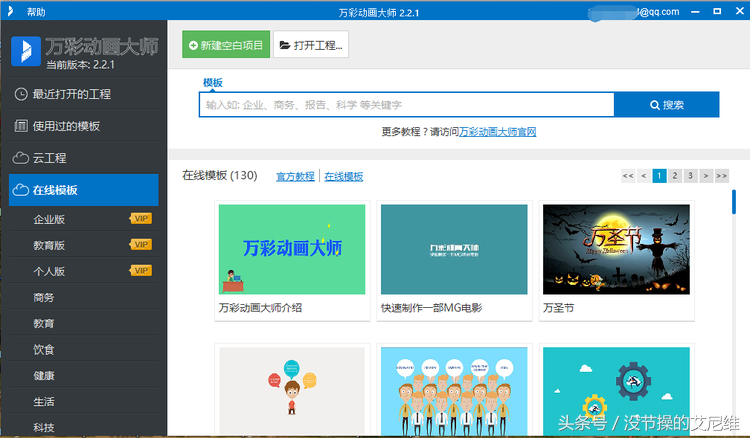Open the 官方教程 link
Screen dimensions: 750x438
[x=295, y=176]
